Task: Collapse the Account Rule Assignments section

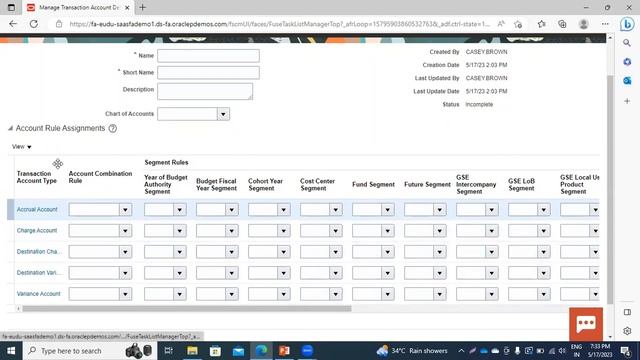Action: click(x=10, y=129)
